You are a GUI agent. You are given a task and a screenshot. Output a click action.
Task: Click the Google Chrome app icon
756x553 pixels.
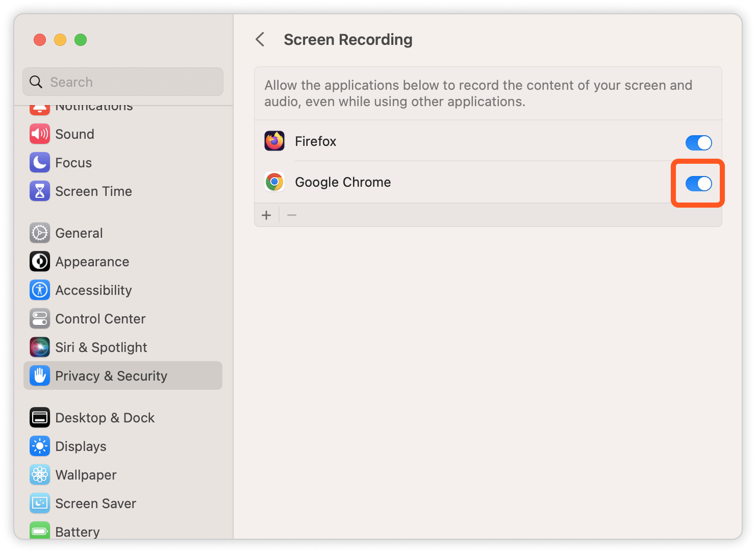274,182
